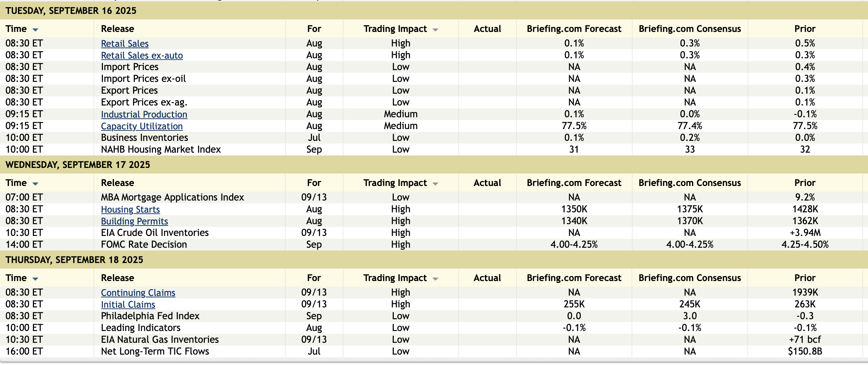The height and width of the screenshot is (365, 868).
Task: Click Time sort arrow in Tuesday's table
Action: (35, 29)
